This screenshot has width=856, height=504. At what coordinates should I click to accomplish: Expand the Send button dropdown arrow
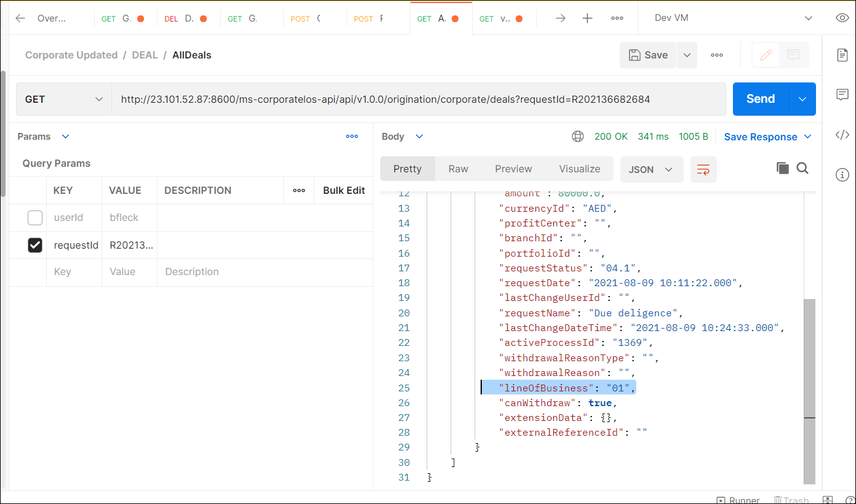(x=802, y=99)
